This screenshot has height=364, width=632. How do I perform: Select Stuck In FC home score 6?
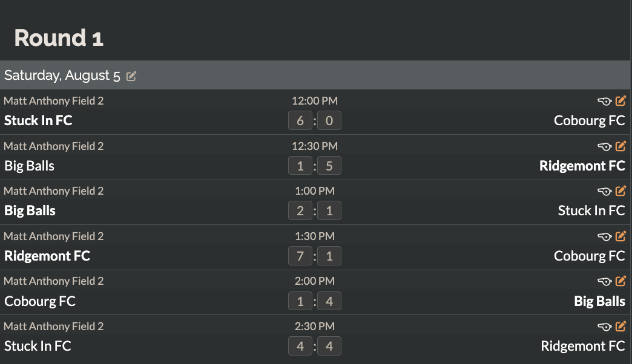(x=300, y=120)
